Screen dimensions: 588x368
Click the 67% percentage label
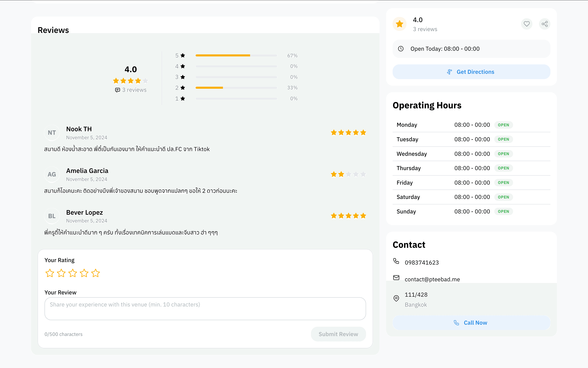click(292, 55)
